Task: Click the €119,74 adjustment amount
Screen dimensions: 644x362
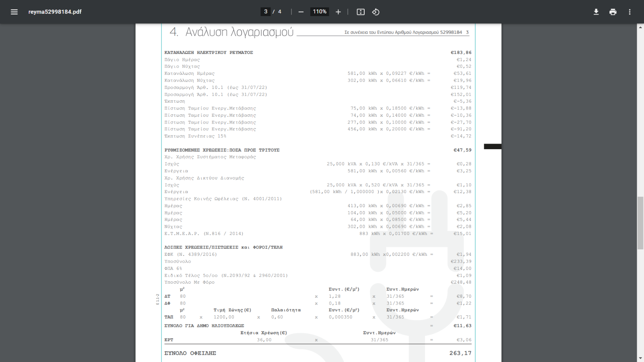Action: pos(461,87)
